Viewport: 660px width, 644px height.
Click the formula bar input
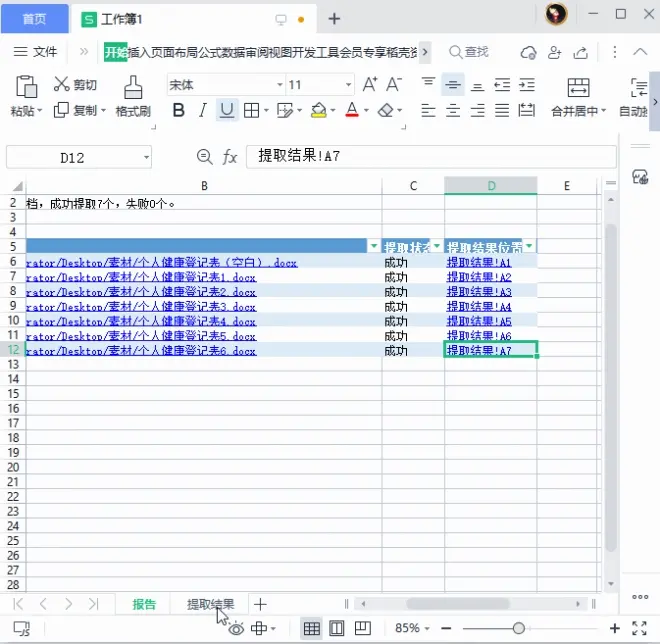click(431, 157)
